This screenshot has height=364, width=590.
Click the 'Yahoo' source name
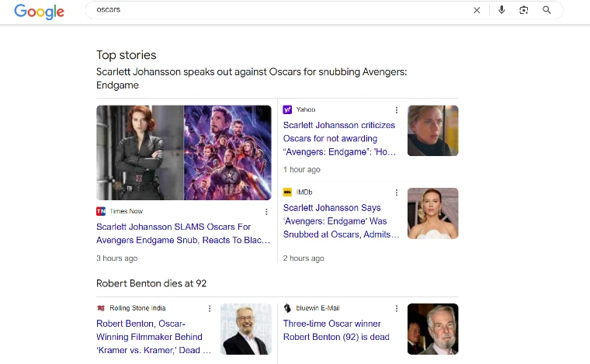pyautogui.click(x=306, y=109)
